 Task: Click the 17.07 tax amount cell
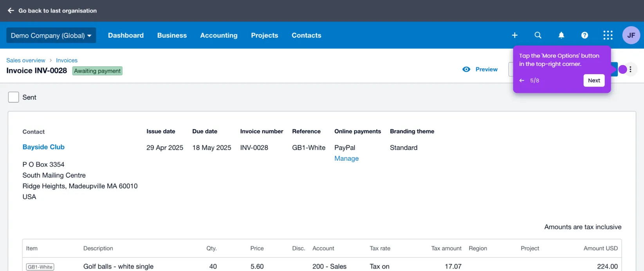(453, 267)
